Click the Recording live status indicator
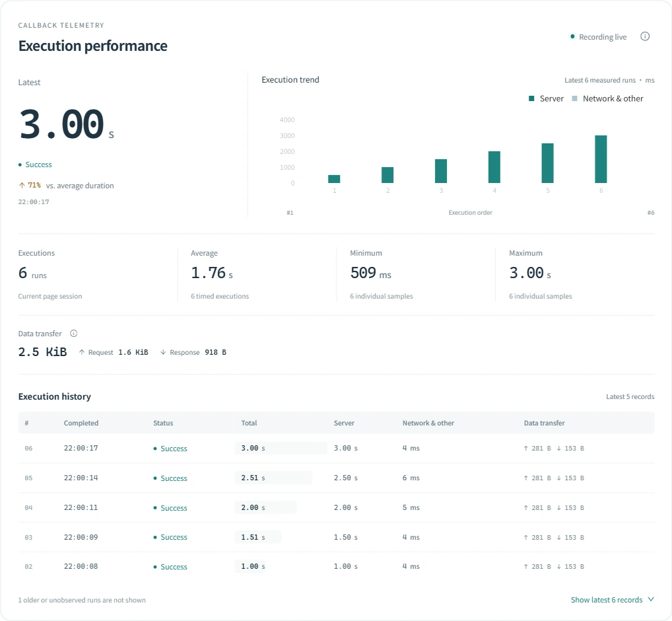The width and height of the screenshot is (672, 621). [x=599, y=37]
